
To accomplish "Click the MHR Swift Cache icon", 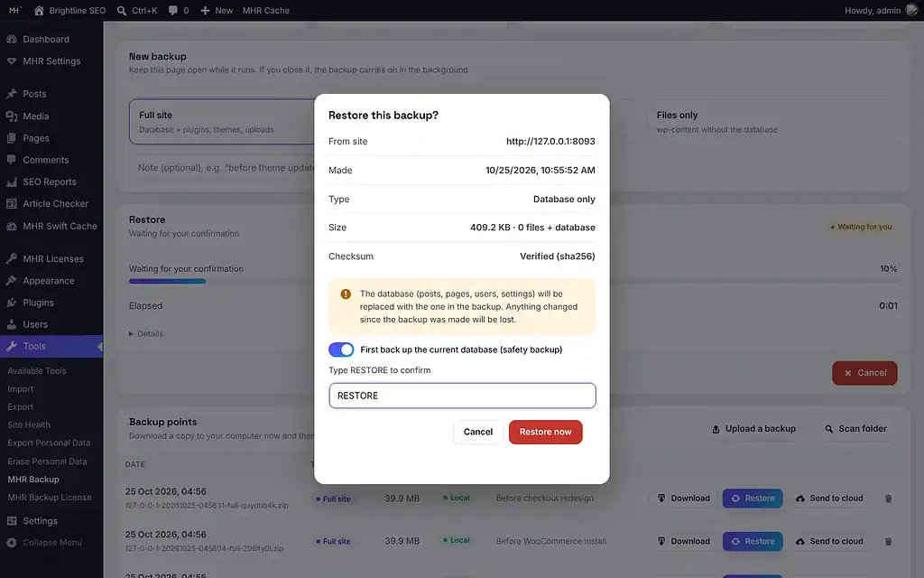I will tap(11, 226).
